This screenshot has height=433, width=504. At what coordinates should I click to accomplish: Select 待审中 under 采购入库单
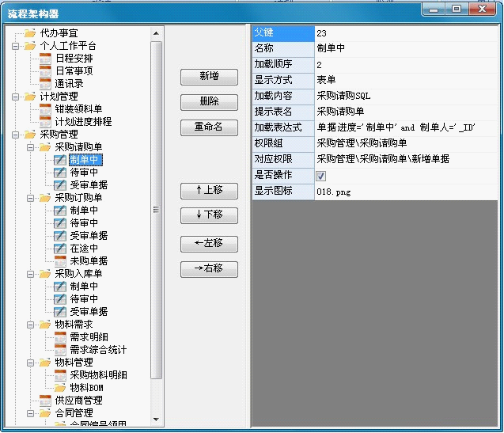click(84, 299)
